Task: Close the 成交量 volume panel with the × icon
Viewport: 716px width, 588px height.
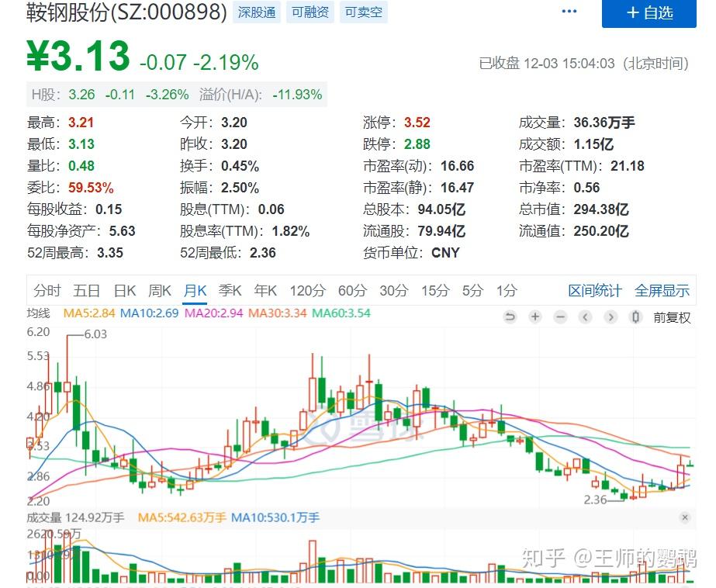Action: click(x=685, y=517)
